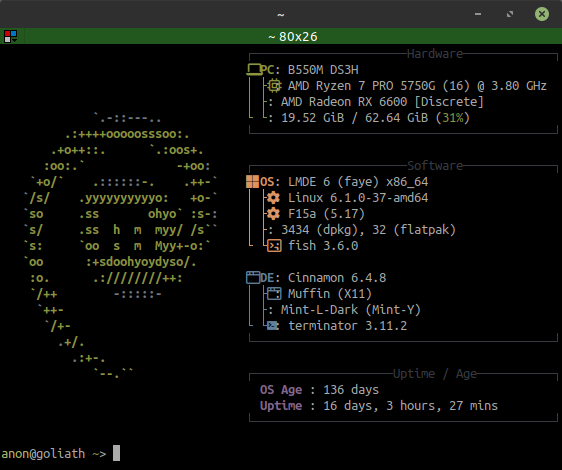The height and width of the screenshot is (470, 562).
Task: Click the 31% memory usage value
Action: 453,118
